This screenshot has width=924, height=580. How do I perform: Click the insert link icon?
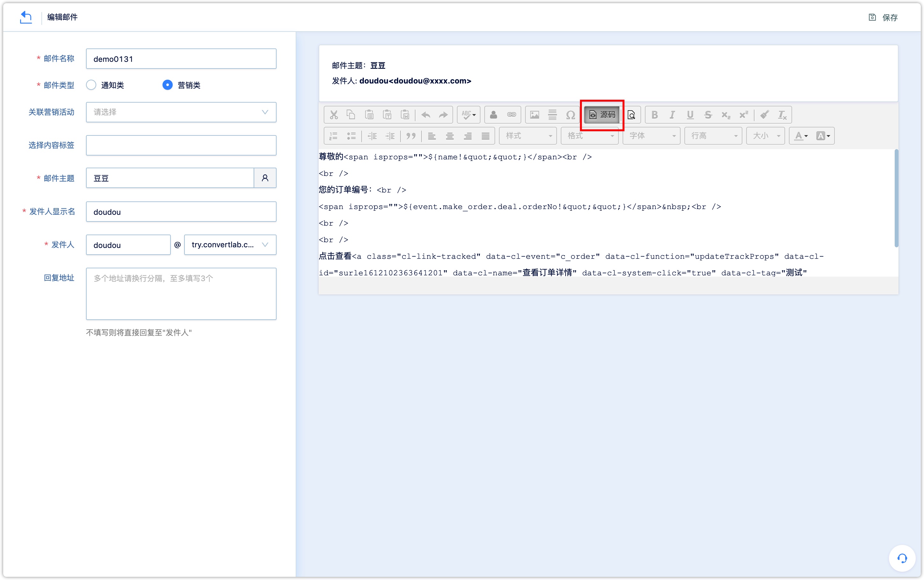[511, 115]
